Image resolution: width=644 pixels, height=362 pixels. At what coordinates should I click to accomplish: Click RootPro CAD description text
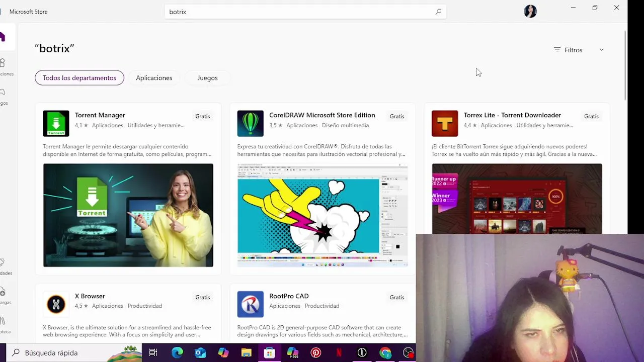pos(322,331)
